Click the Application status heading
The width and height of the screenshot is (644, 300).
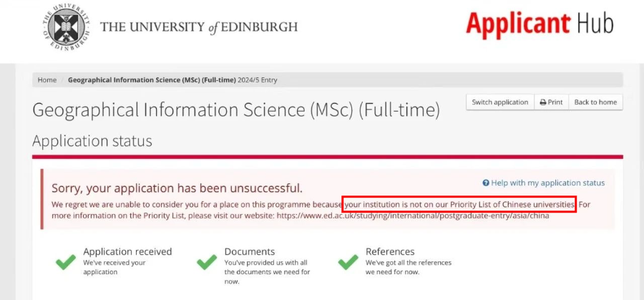coord(92,141)
